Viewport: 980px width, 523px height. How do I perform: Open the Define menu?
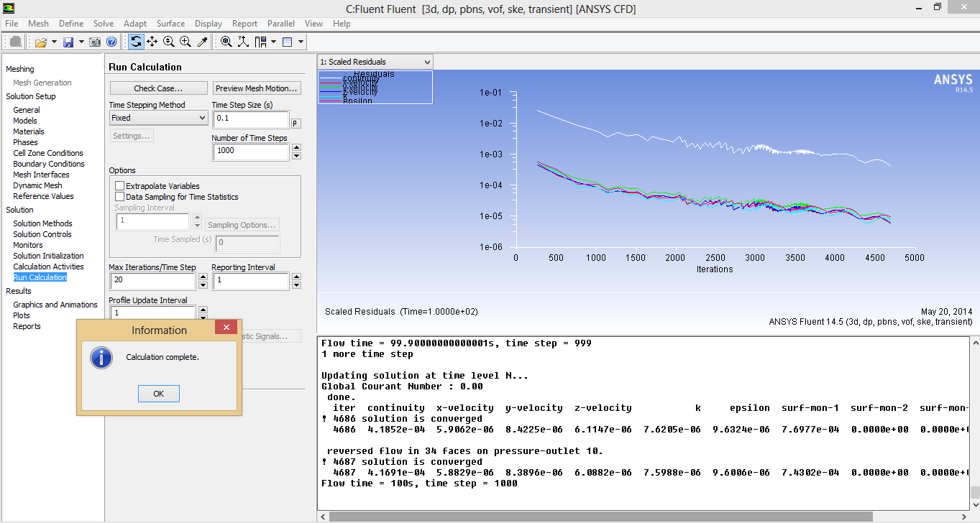[x=71, y=24]
